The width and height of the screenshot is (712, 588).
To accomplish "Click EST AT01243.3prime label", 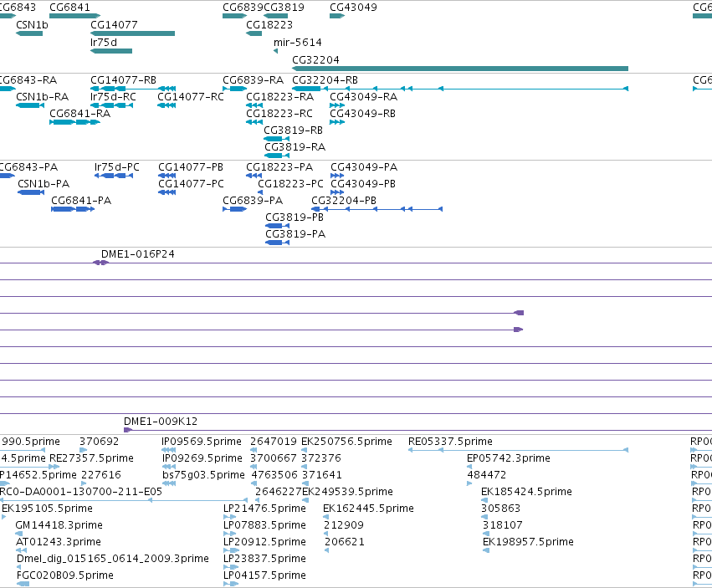I will 58,542.
